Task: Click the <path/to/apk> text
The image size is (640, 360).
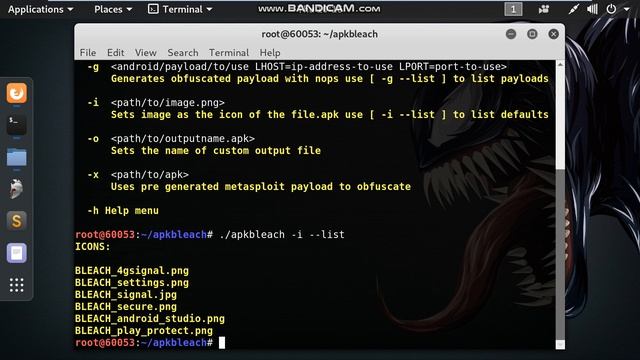Action: [x=150, y=175]
